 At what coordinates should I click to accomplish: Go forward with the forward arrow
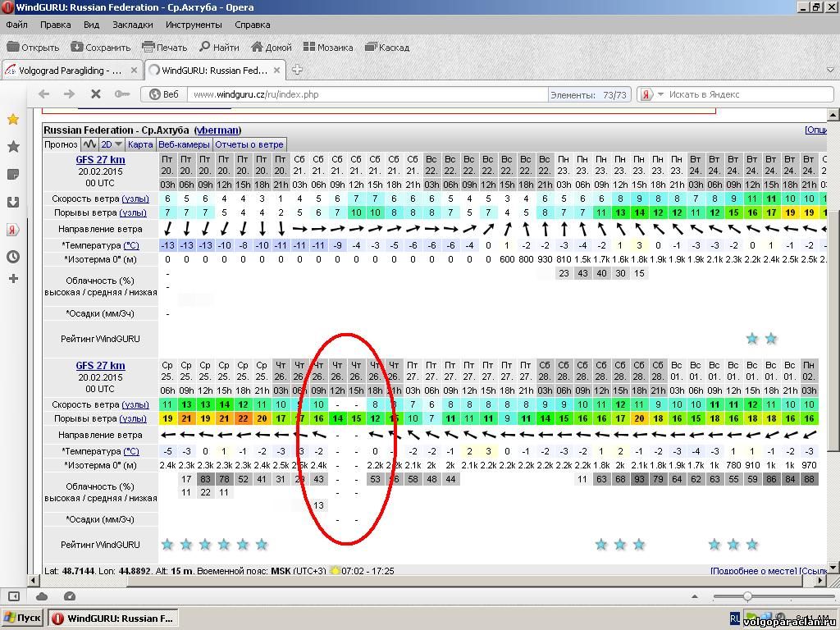(70, 94)
